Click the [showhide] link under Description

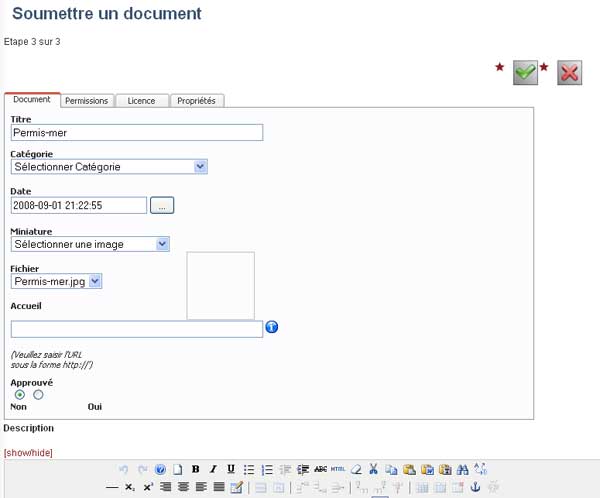click(28, 453)
